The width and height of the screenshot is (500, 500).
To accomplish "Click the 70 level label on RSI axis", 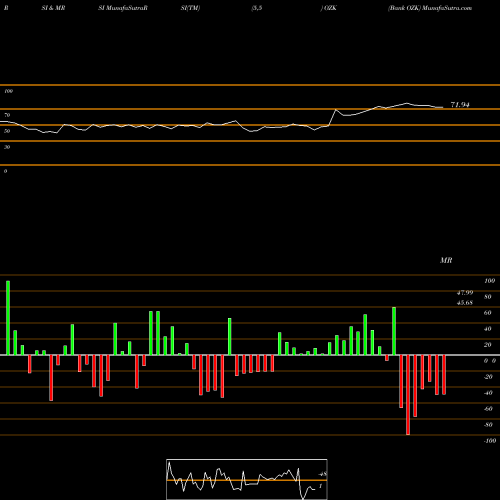I will (x=7, y=115).
